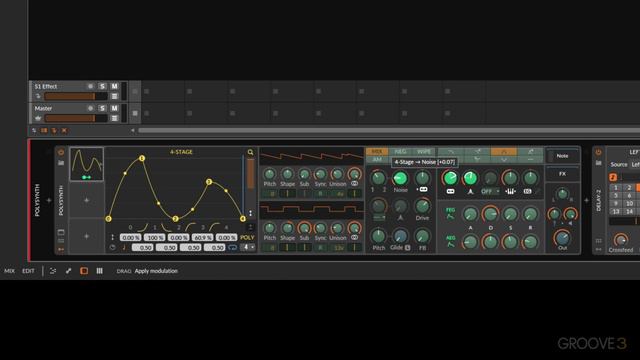Image resolution: width=640 pixels, height=360 pixels.
Task: Select the orange highlighted filter type tab
Action: tap(504, 151)
